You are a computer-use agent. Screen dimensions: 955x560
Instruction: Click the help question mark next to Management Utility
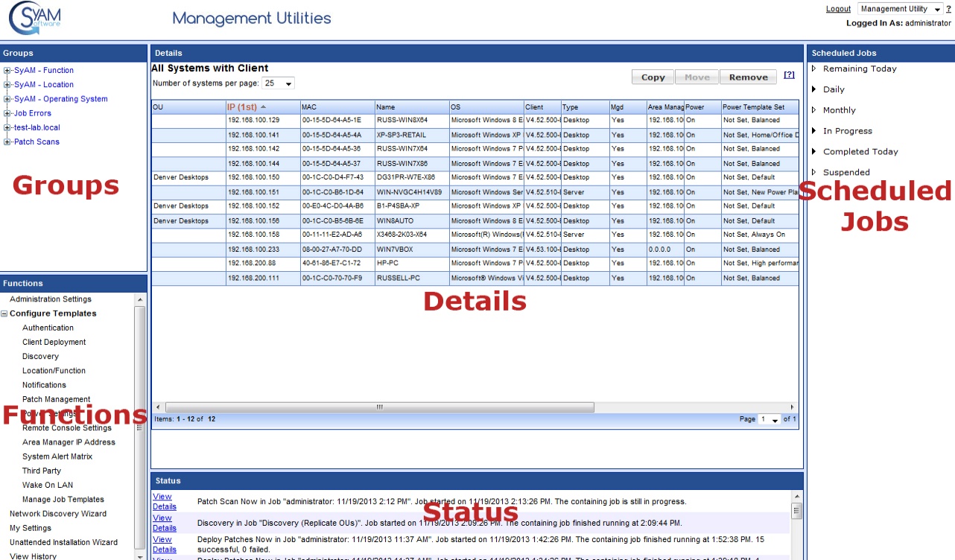pos(948,9)
